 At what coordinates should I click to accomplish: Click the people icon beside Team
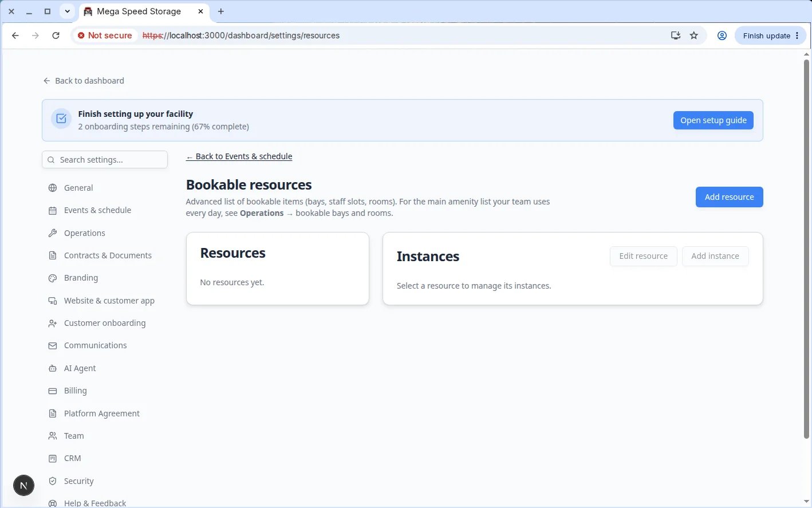pyautogui.click(x=53, y=436)
